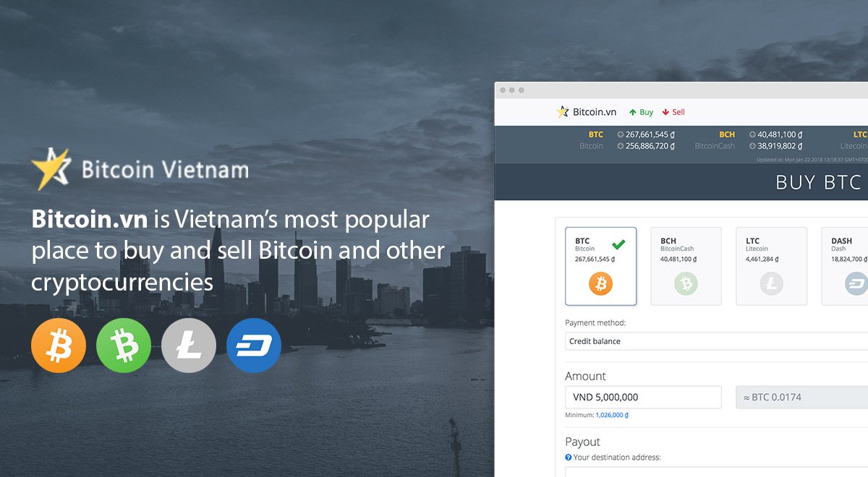Click the help icon beside destination address

569,457
